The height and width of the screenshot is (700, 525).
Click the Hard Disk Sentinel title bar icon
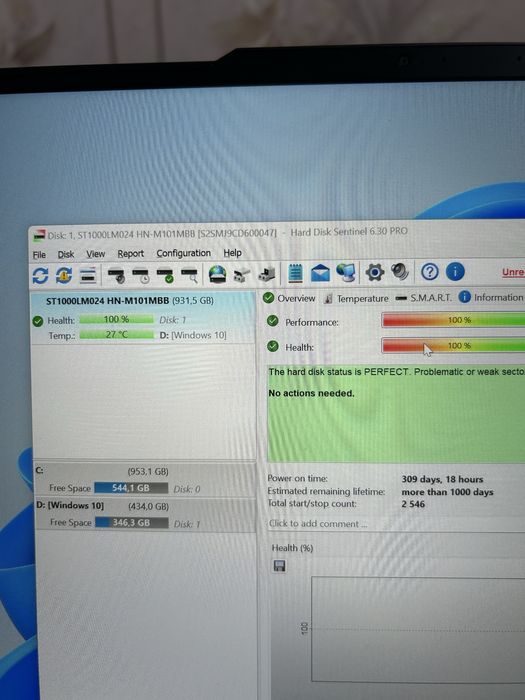pyautogui.click(x=39, y=235)
